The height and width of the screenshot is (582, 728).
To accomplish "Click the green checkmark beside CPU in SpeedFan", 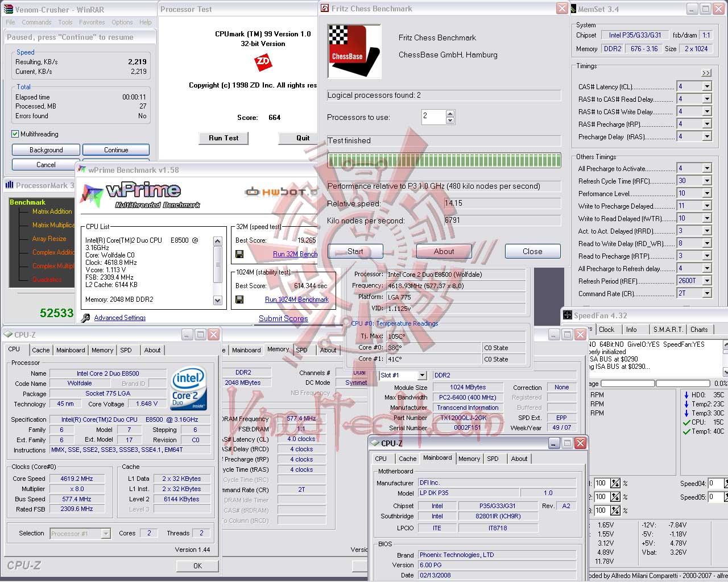I will point(686,422).
